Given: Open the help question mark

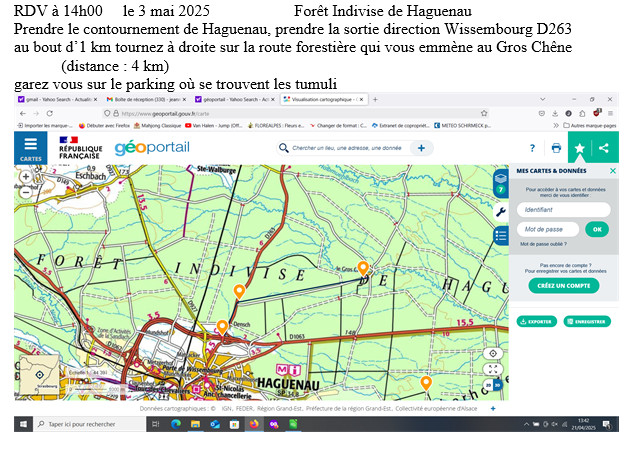Looking at the screenshot, I should 532,148.
